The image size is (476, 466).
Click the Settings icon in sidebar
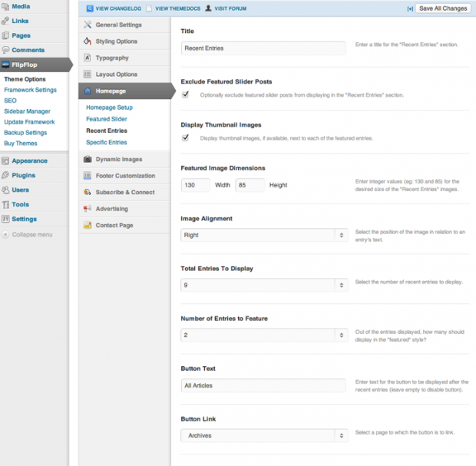click(x=5, y=219)
